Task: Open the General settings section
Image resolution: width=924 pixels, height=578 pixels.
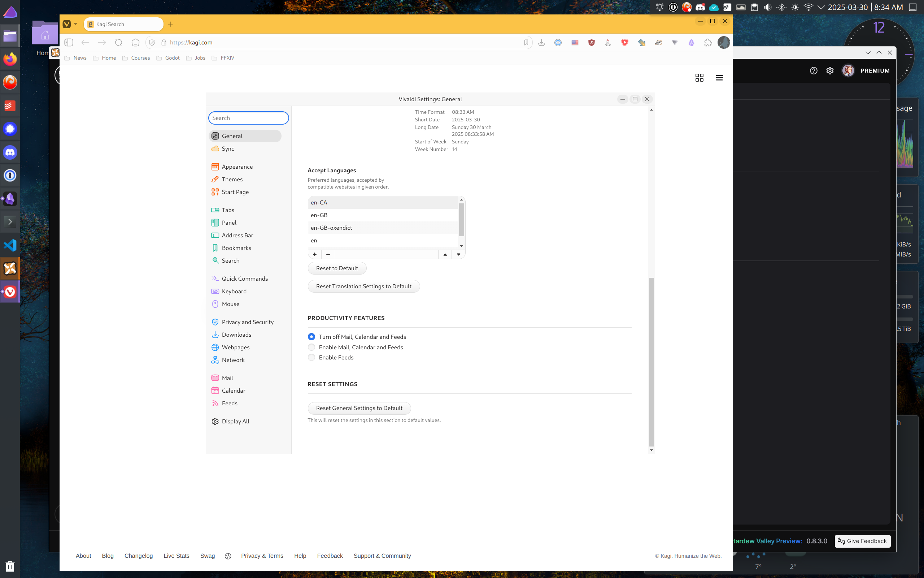Action: pyautogui.click(x=245, y=136)
